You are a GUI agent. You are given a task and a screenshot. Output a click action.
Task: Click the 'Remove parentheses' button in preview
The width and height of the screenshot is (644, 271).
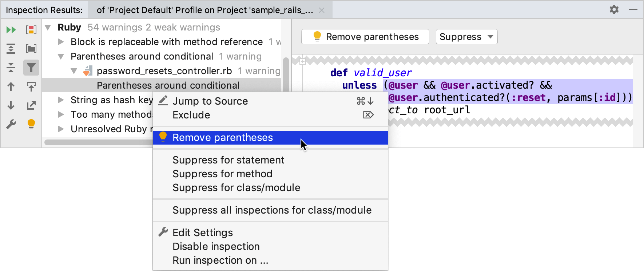tap(365, 37)
